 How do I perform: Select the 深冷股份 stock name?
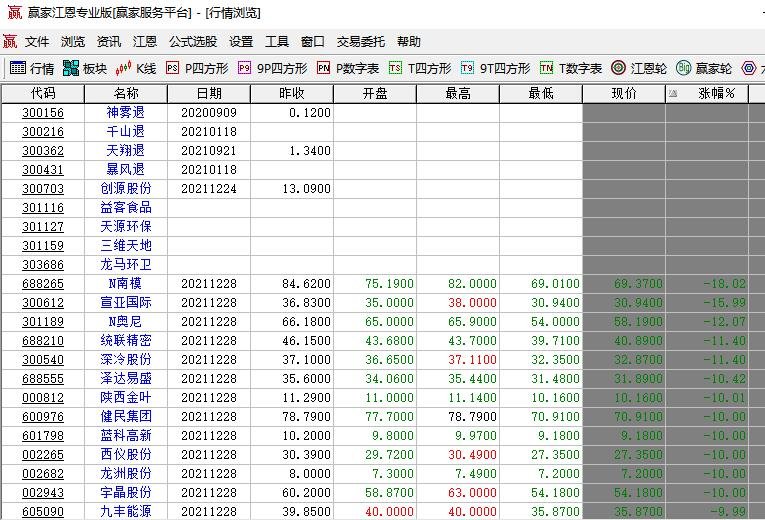coord(126,360)
